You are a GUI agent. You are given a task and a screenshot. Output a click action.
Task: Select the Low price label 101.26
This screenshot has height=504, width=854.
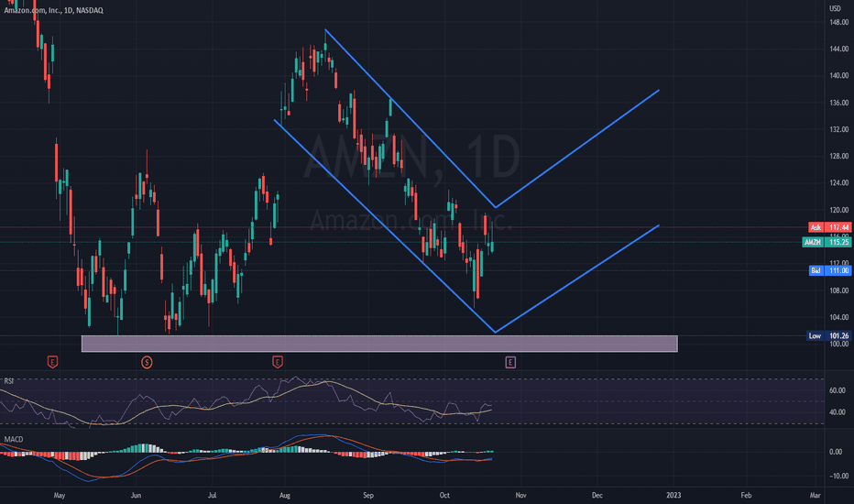click(828, 335)
